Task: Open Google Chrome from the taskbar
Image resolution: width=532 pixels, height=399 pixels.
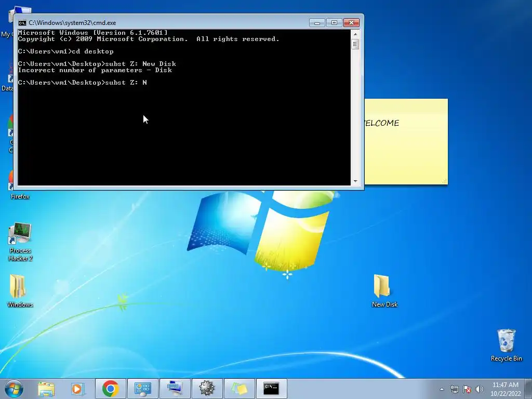Action: [110, 389]
